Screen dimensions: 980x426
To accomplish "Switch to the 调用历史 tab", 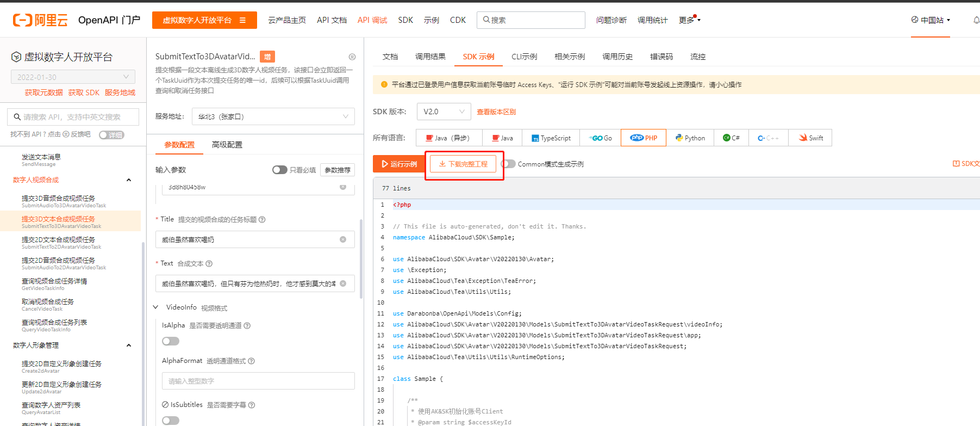I will pos(617,57).
